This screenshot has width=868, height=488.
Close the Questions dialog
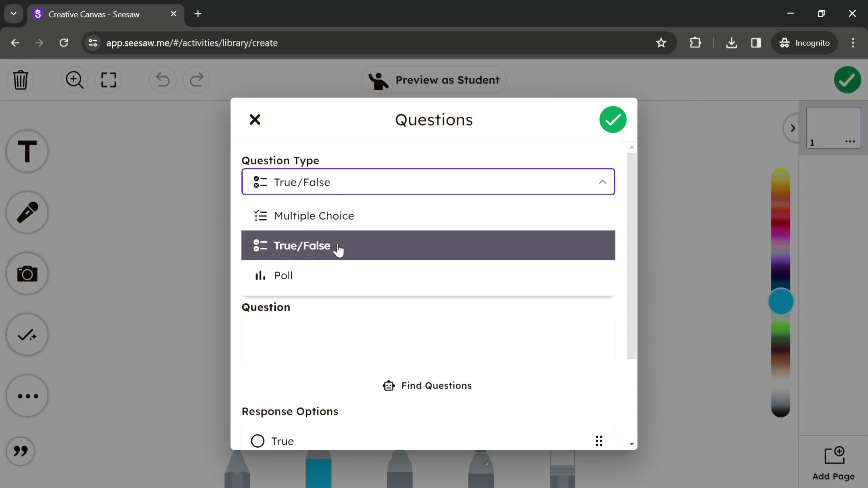click(x=255, y=119)
